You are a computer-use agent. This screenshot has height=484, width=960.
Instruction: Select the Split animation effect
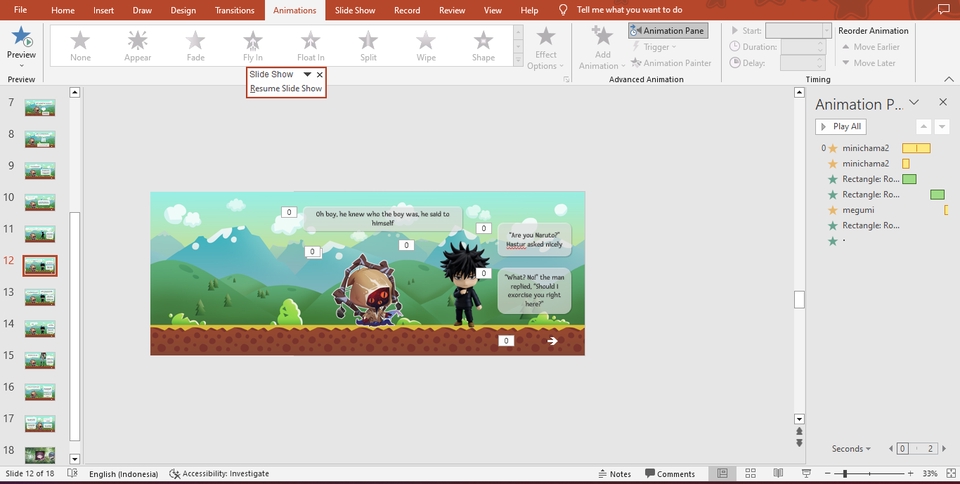tap(368, 47)
